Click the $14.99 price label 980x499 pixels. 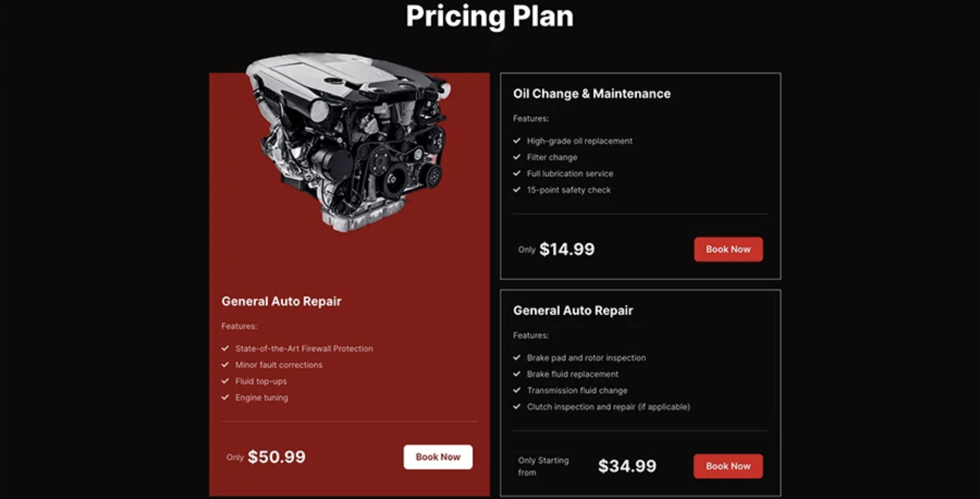click(x=567, y=249)
